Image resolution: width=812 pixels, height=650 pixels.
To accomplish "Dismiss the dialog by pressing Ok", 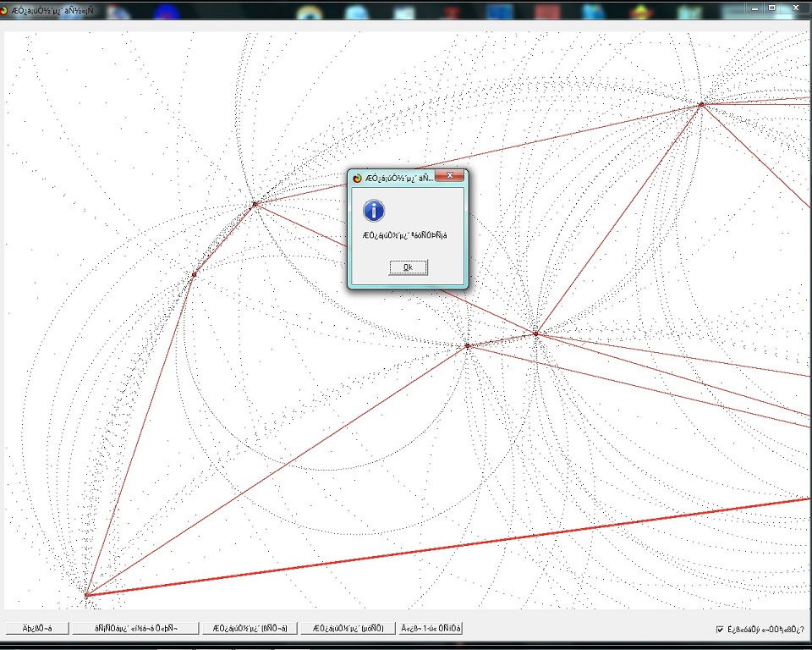I will point(408,267).
